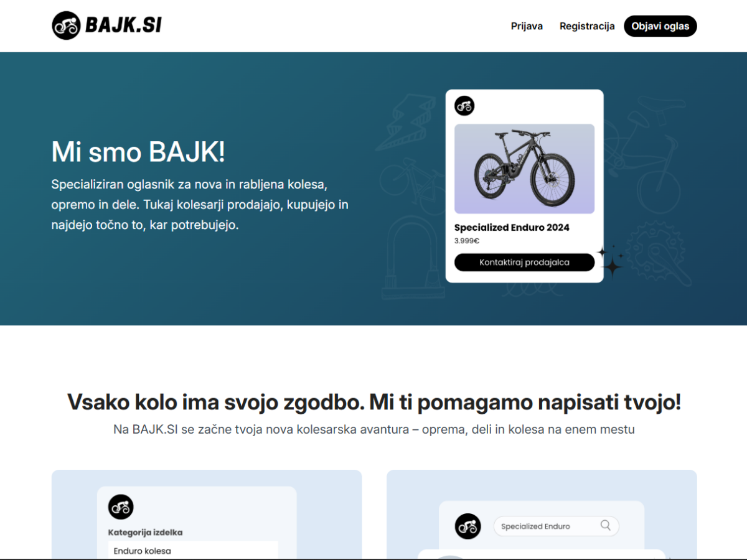Click the Mi smo BAJK! heading
Screen dimensions: 747x560
point(138,152)
